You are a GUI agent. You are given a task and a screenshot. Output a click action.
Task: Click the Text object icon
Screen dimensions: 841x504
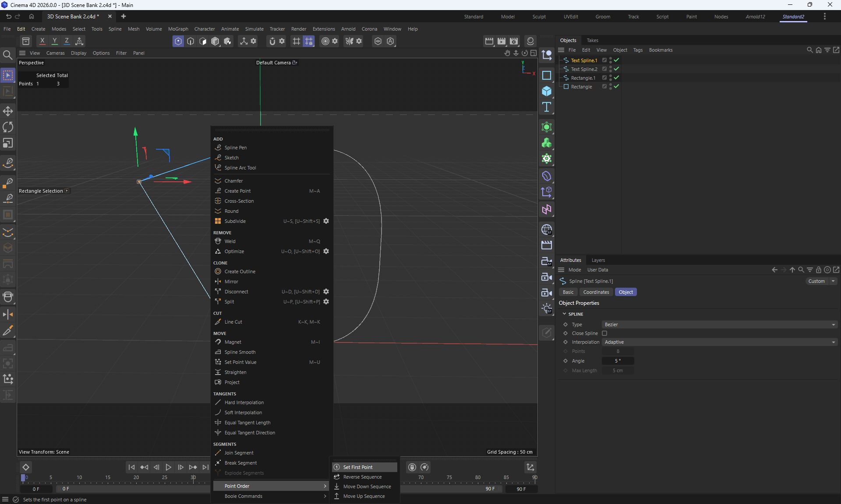point(546,107)
